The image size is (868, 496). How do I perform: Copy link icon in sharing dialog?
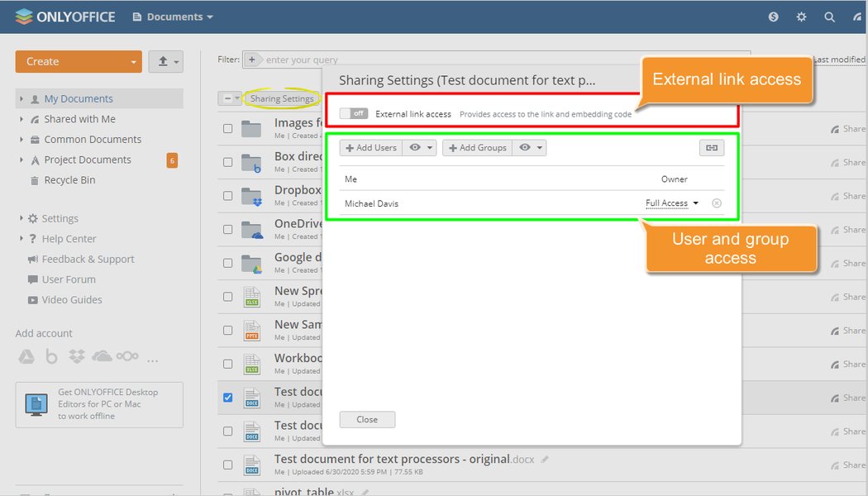(x=711, y=148)
